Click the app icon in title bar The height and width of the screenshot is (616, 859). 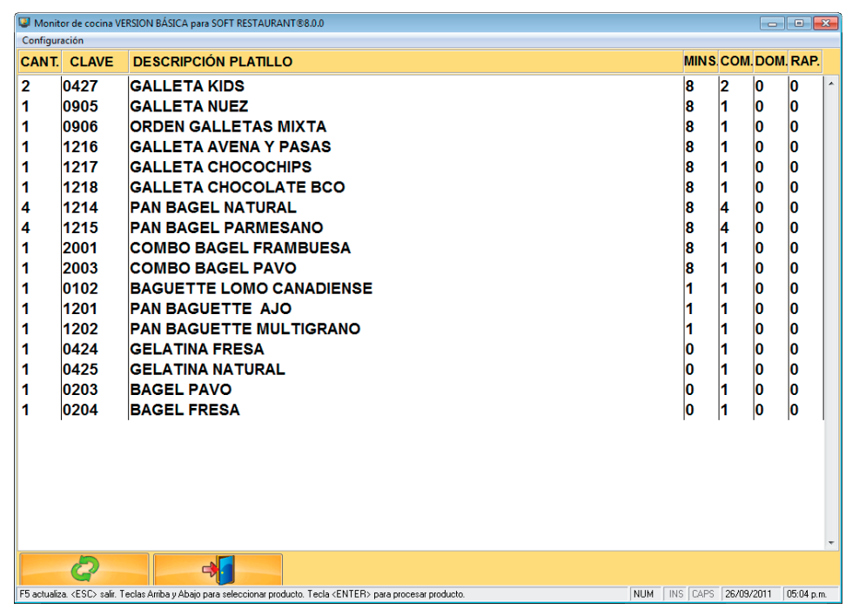(24, 23)
